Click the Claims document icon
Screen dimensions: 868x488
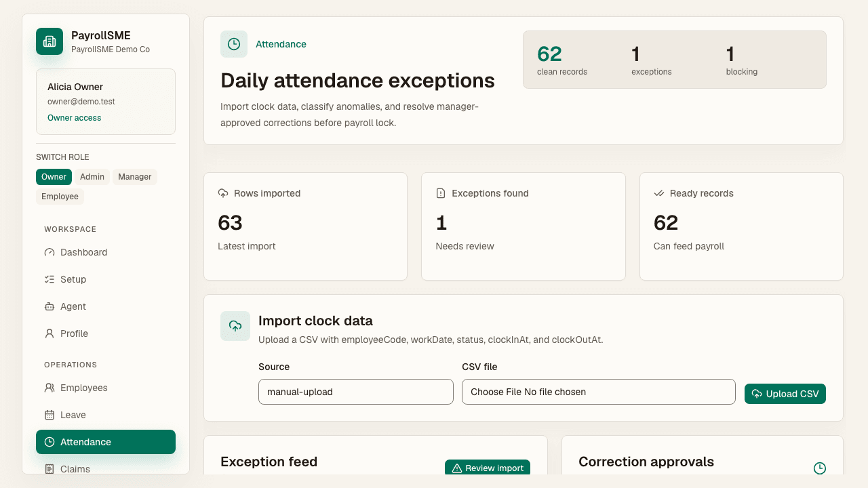(x=50, y=469)
